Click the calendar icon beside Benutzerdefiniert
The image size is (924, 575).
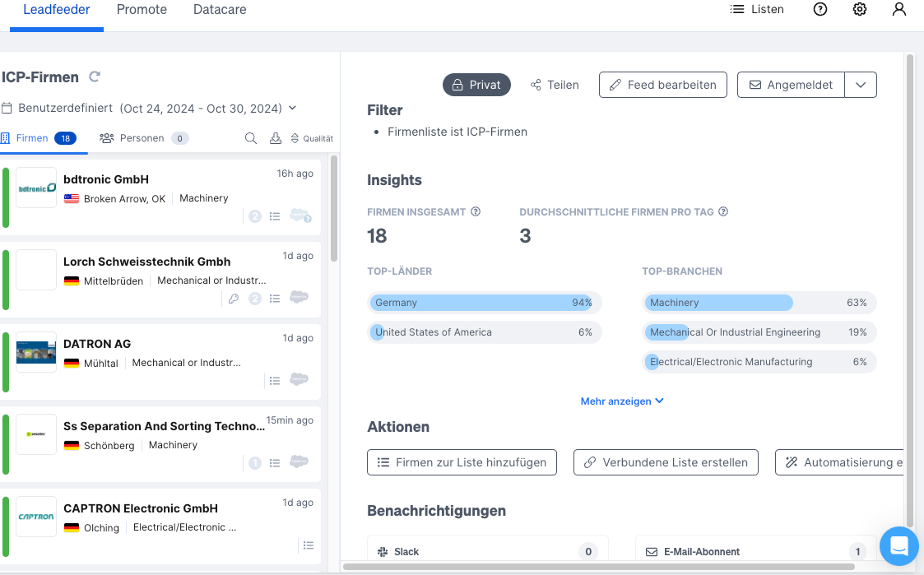pos(7,109)
